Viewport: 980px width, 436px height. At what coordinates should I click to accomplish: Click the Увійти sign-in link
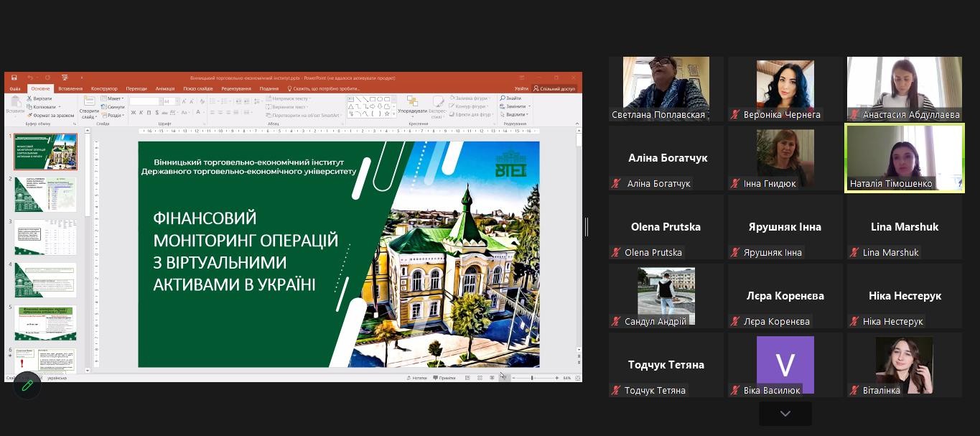pos(521,88)
